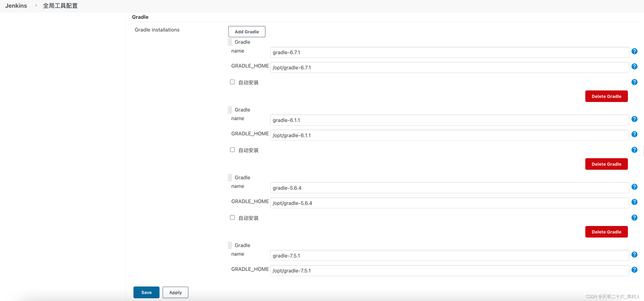Screen dimensions: 644x301
Task: Open help for /opt/gradle-5.6.4 GRADLE_HOME field
Action: pyautogui.click(x=634, y=202)
